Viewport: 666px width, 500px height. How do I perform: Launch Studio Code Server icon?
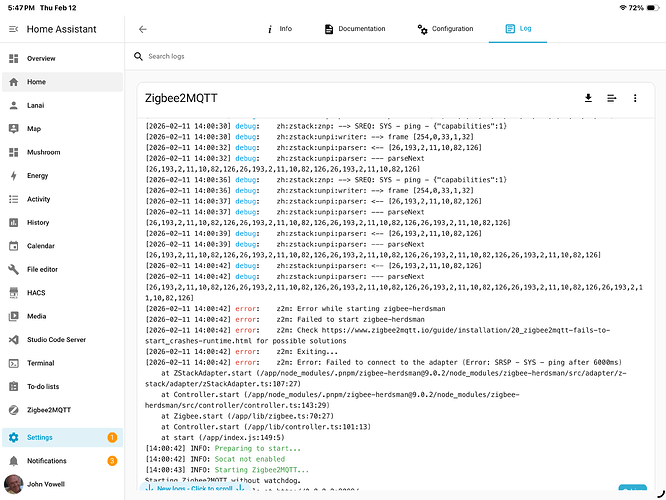point(14,339)
